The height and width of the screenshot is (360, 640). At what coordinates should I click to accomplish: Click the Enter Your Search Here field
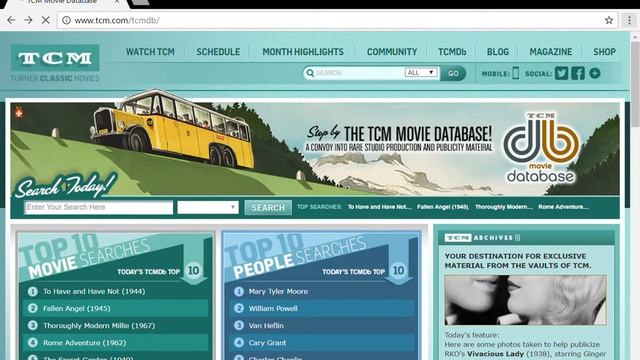(98, 207)
